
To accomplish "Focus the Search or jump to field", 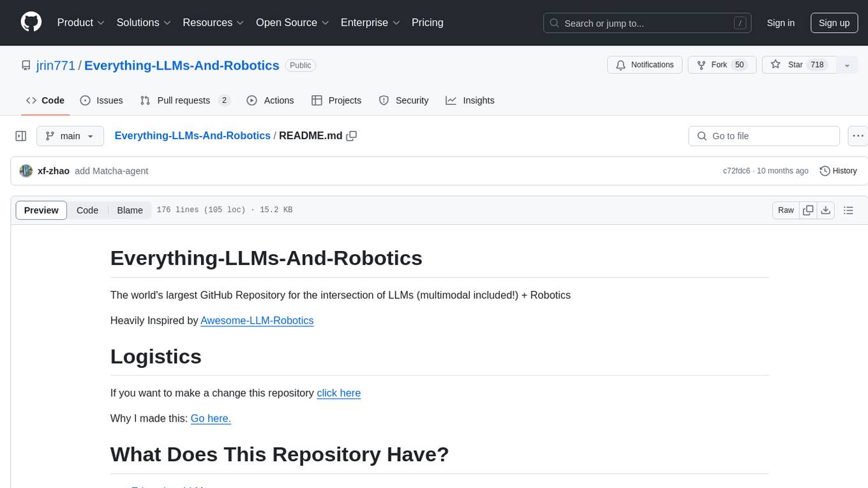I will [x=647, y=23].
